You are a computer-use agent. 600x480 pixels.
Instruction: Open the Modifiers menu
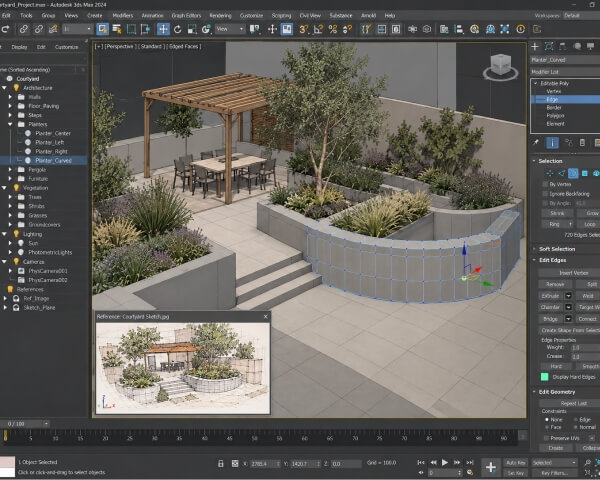point(122,16)
